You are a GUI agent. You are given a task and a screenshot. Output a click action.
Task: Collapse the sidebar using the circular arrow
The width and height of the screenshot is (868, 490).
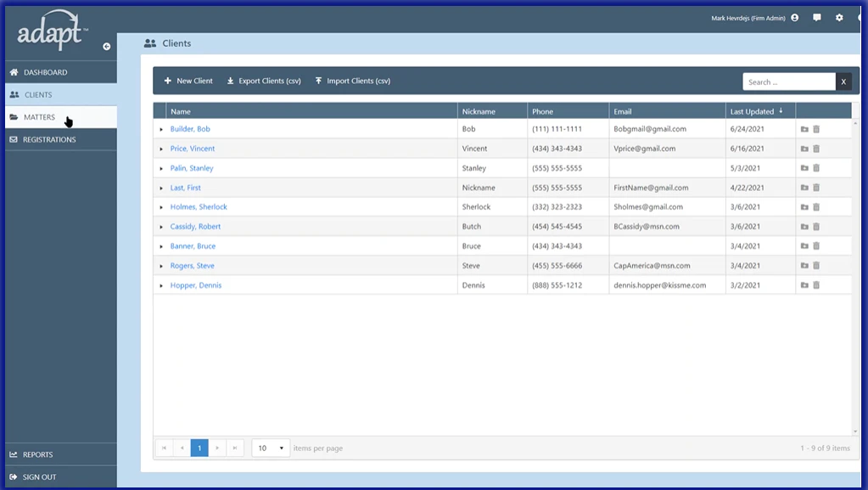pyautogui.click(x=106, y=47)
